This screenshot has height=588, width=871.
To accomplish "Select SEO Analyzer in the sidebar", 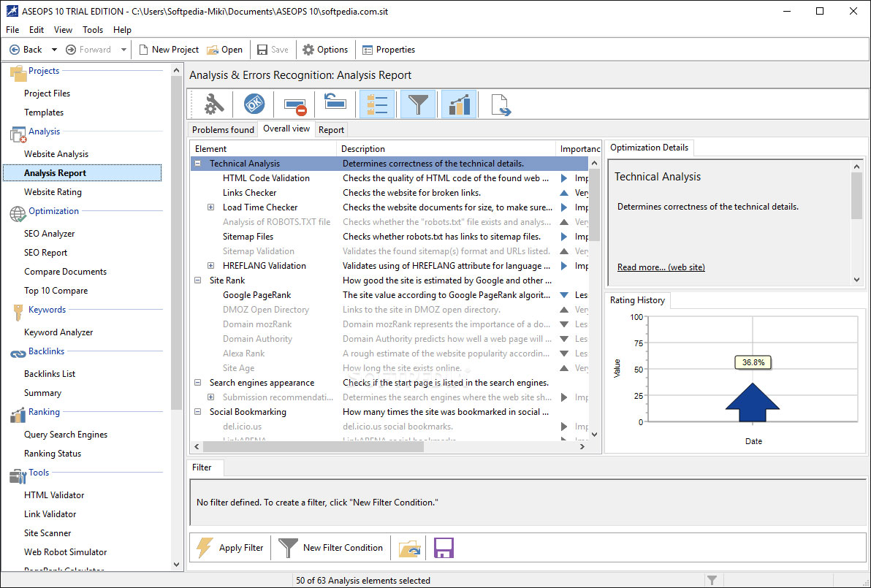I will pos(50,234).
